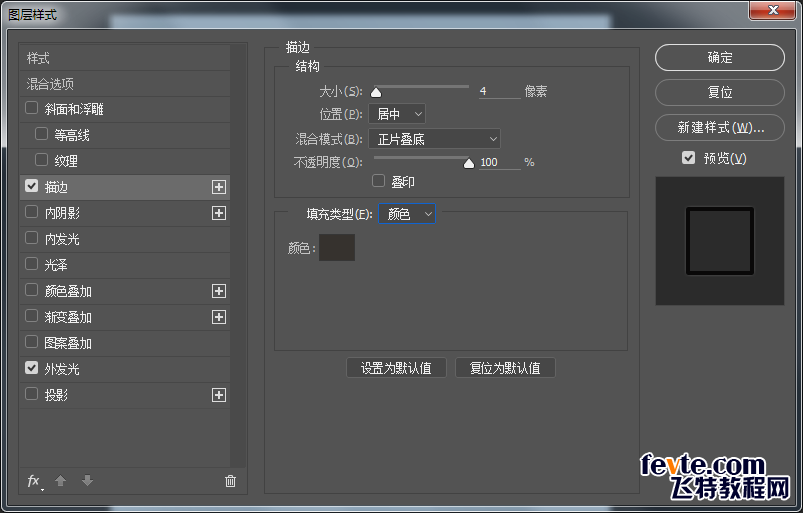Click the 大小 slider handle
Screen dimensions: 803x513
click(376, 92)
